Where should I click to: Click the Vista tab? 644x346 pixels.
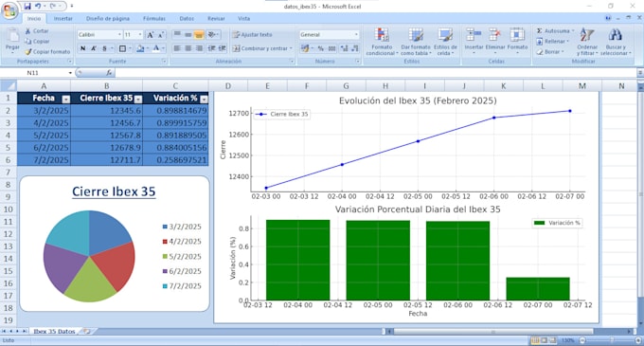point(243,19)
